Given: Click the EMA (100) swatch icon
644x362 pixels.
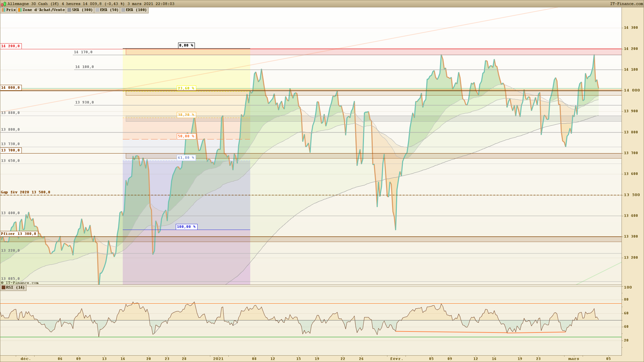Looking at the screenshot, I should coord(123,10).
